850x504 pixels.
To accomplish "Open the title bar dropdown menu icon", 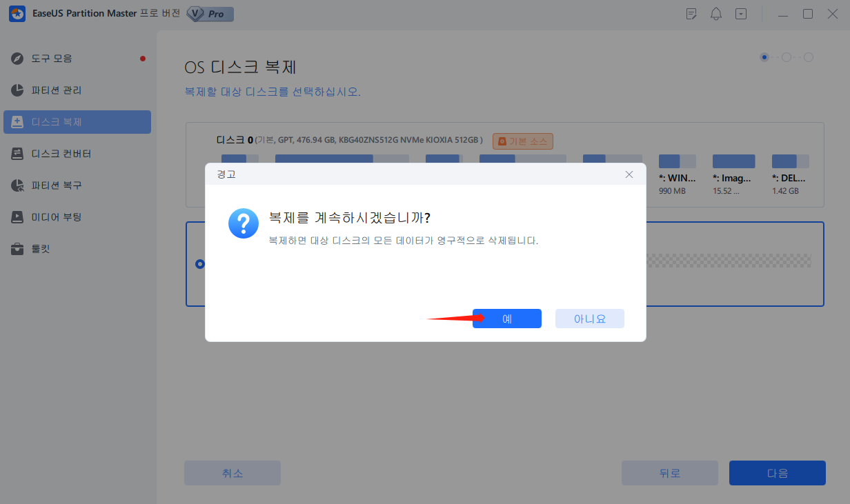I will coord(741,14).
